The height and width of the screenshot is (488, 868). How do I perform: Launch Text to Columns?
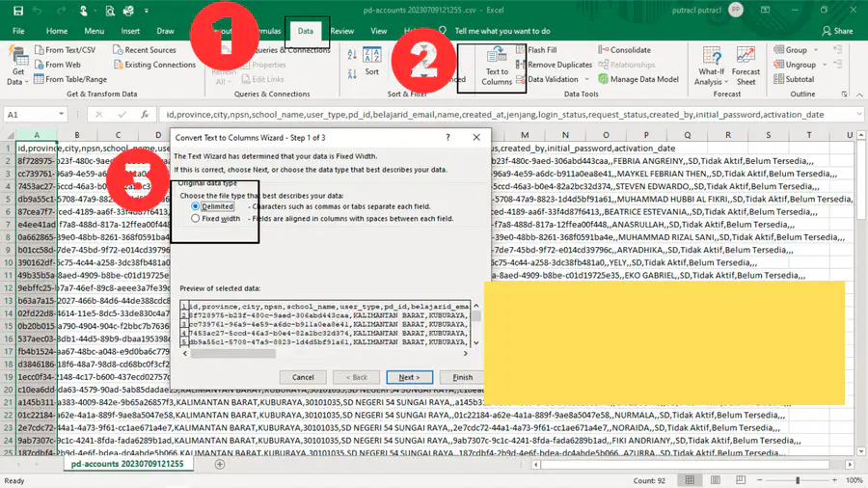[x=497, y=67]
